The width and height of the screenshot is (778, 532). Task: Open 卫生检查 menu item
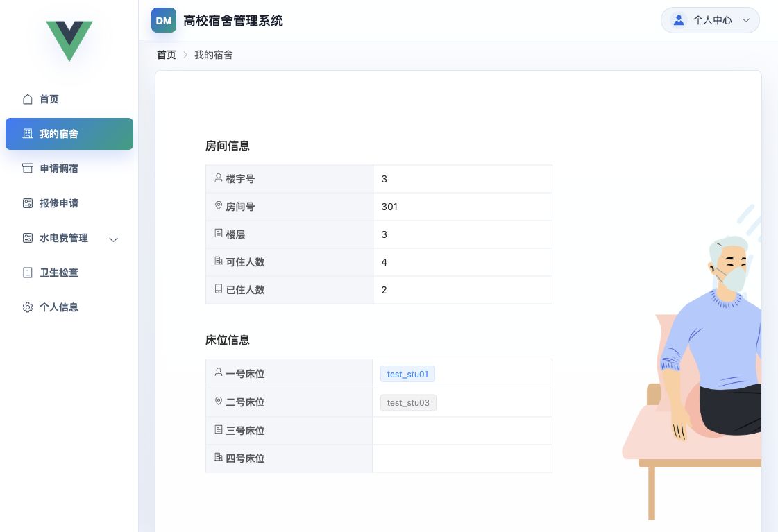click(69, 273)
